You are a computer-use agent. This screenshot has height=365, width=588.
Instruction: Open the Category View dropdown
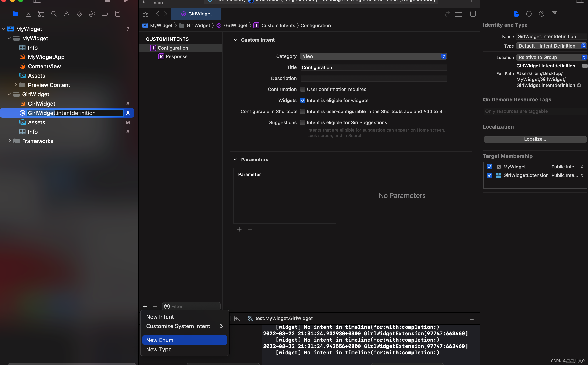click(x=373, y=56)
